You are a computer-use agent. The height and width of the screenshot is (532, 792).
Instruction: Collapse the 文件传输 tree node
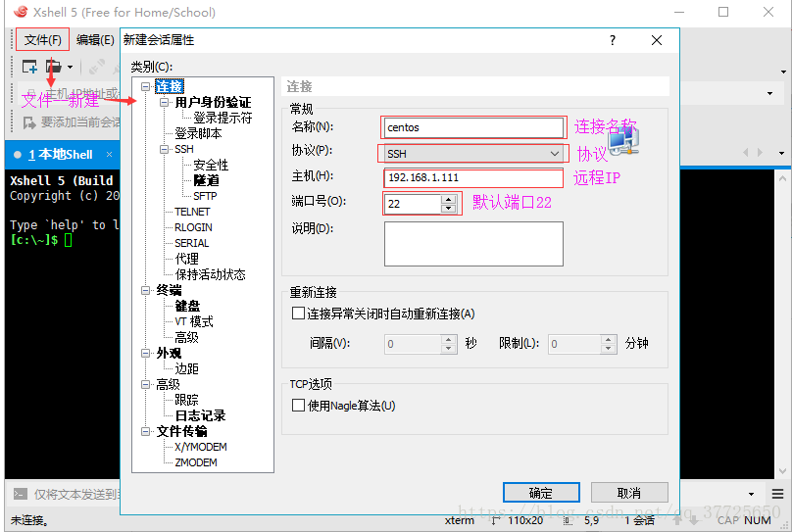click(145, 431)
